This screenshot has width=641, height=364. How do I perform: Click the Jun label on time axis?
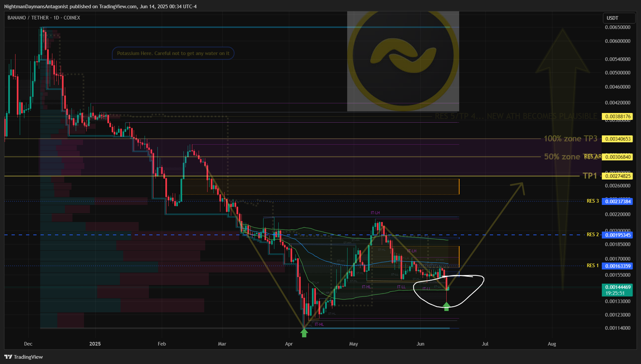[420, 344]
